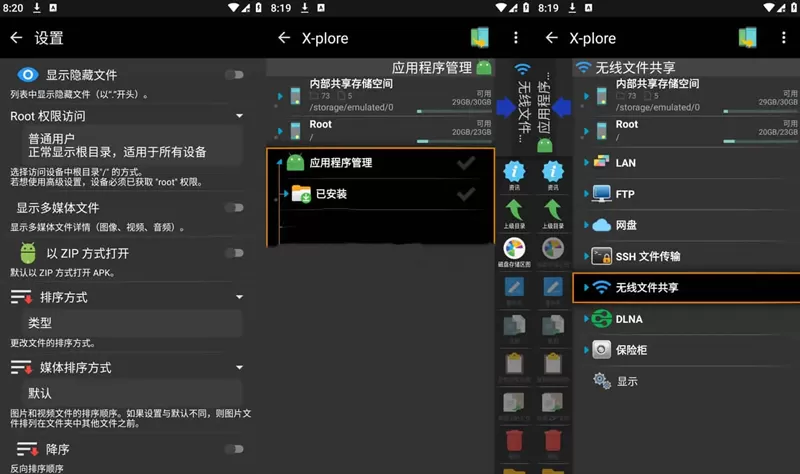Open 媒体排序方式 dropdown arrow

239,367
